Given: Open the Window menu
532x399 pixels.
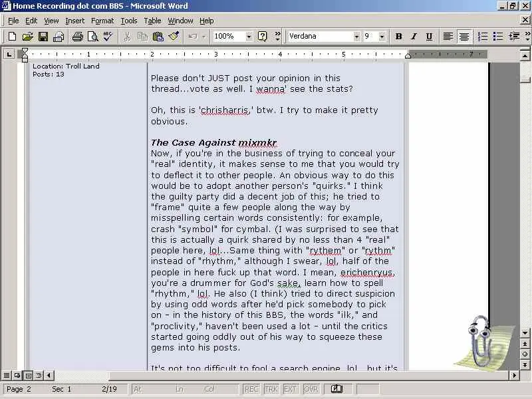Looking at the screenshot, I should [x=180, y=21].
